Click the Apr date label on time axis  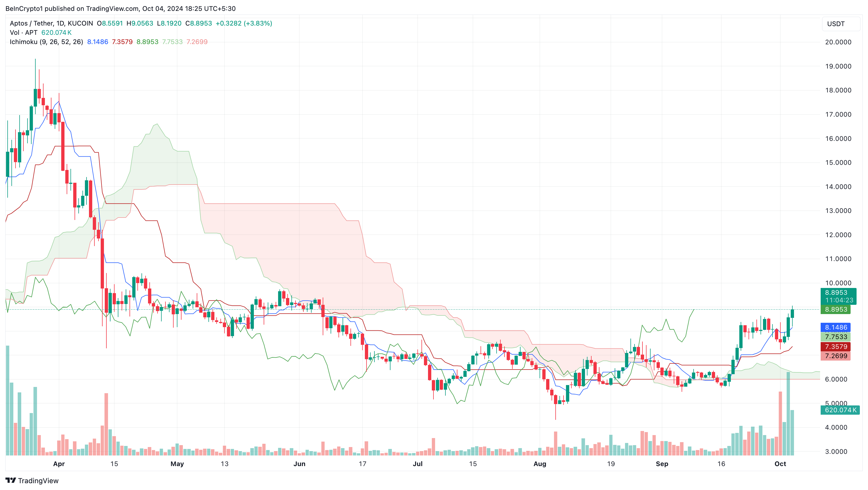pos(59,464)
